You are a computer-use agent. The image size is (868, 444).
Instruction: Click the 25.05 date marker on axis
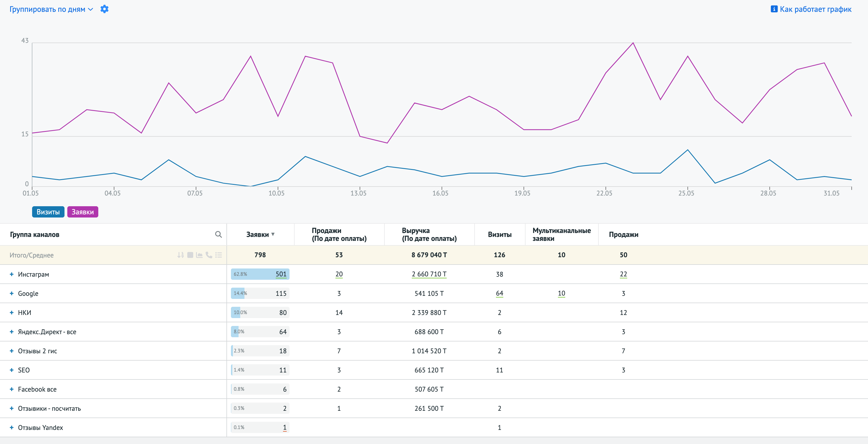click(x=686, y=193)
